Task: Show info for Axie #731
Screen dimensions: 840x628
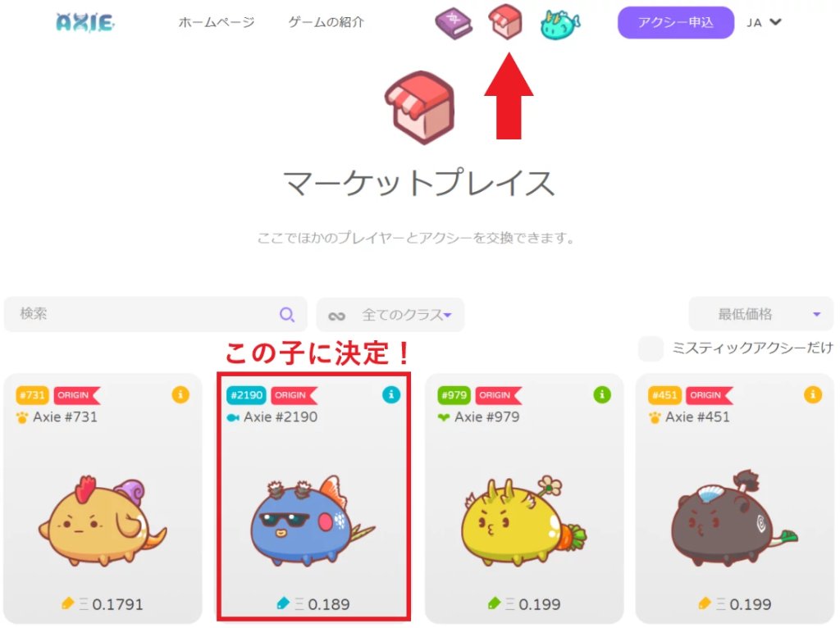Action: 180,395
